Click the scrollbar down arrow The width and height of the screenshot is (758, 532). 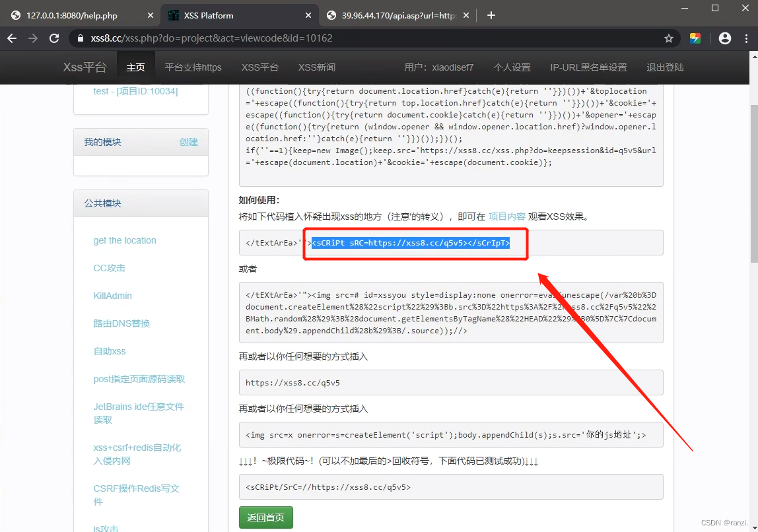tap(753, 527)
